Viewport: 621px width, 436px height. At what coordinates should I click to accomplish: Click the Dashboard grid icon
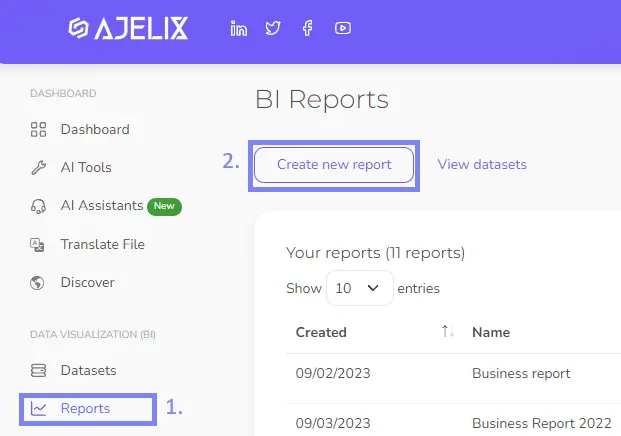click(38, 129)
